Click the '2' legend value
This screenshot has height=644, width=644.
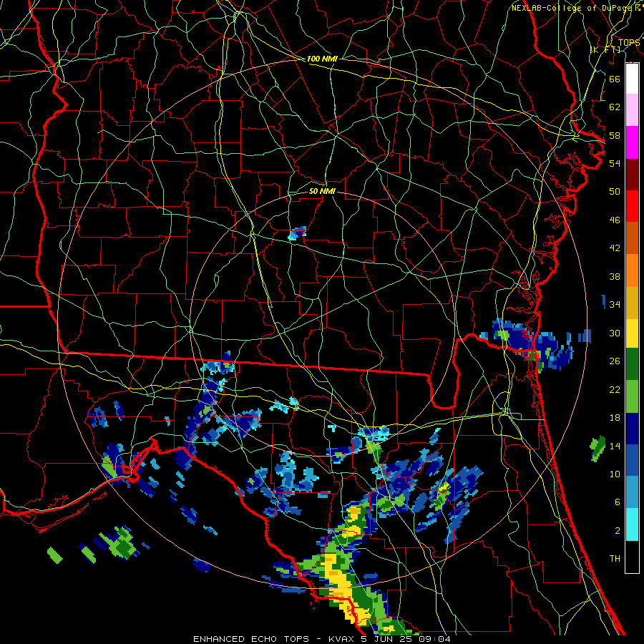pos(617,531)
